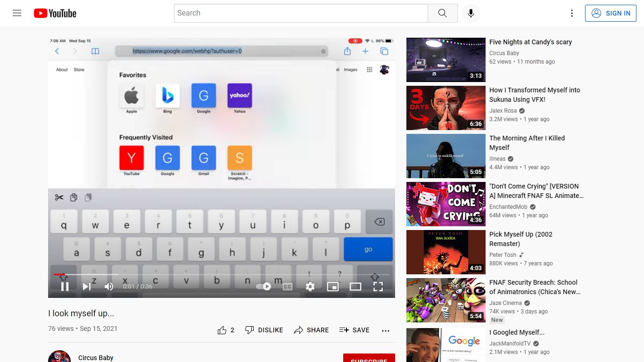Open FNAF Security Breach video thumbnail

point(446,300)
